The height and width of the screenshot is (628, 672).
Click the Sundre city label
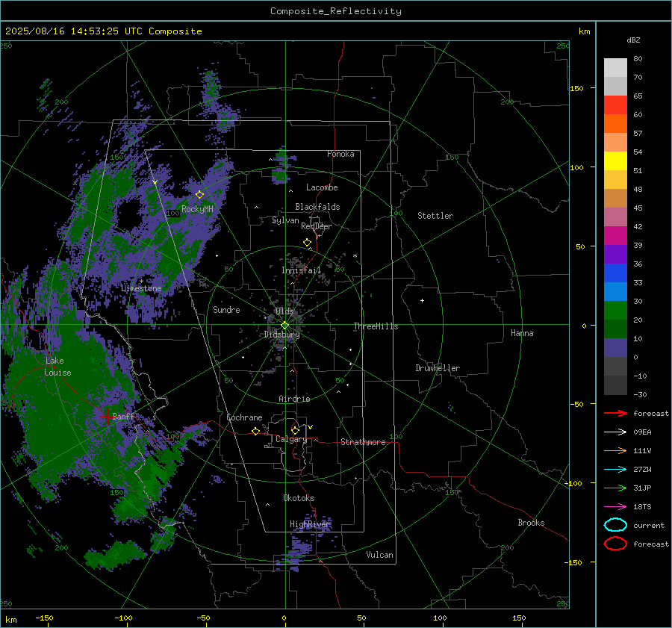pyautogui.click(x=226, y=309)
